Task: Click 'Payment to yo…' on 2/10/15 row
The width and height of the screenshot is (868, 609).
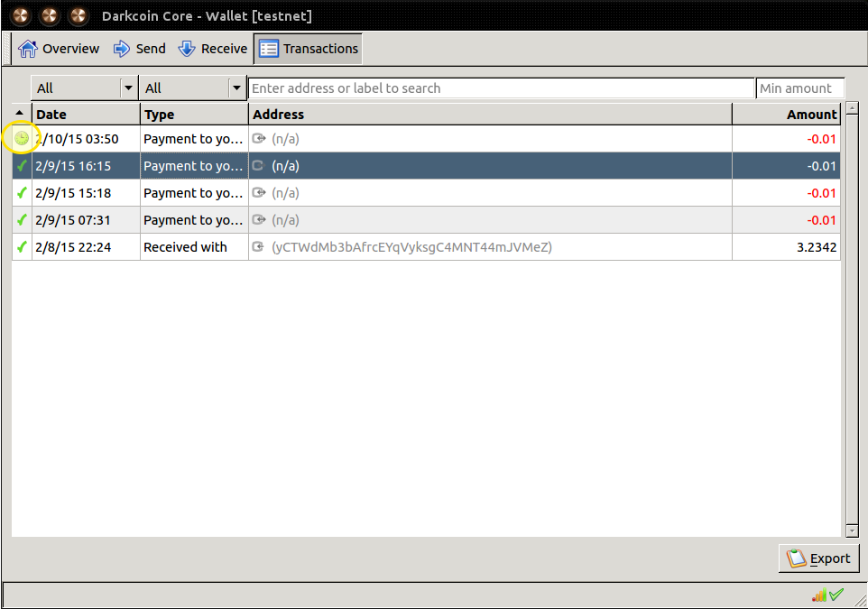Action: [193, 139]
